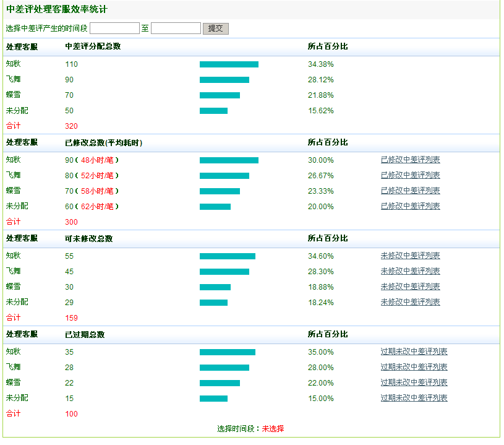Open 蝶雪's 未修改中差评列表 link
Screen dimensions: 504x445
410,287
